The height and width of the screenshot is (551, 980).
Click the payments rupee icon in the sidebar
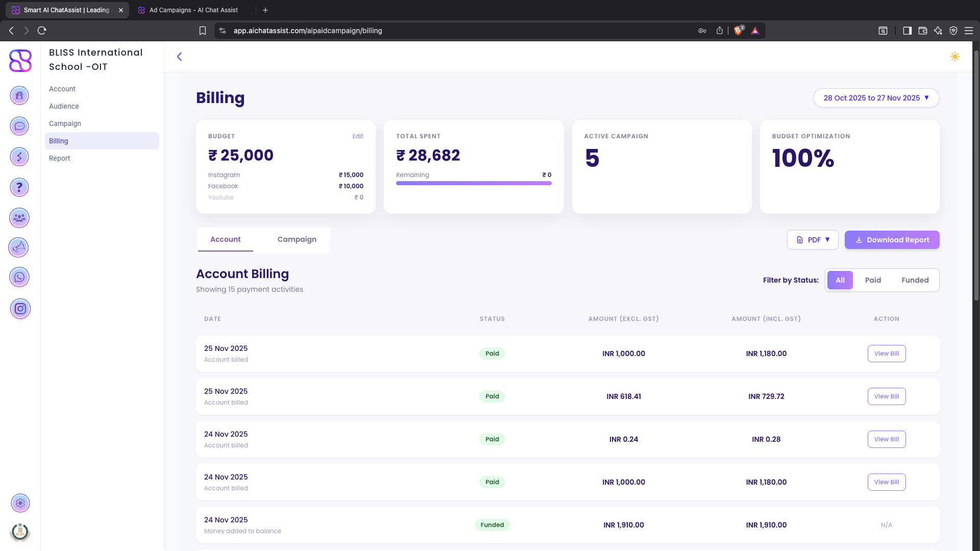pyautogui.click(x=19, y=157)
